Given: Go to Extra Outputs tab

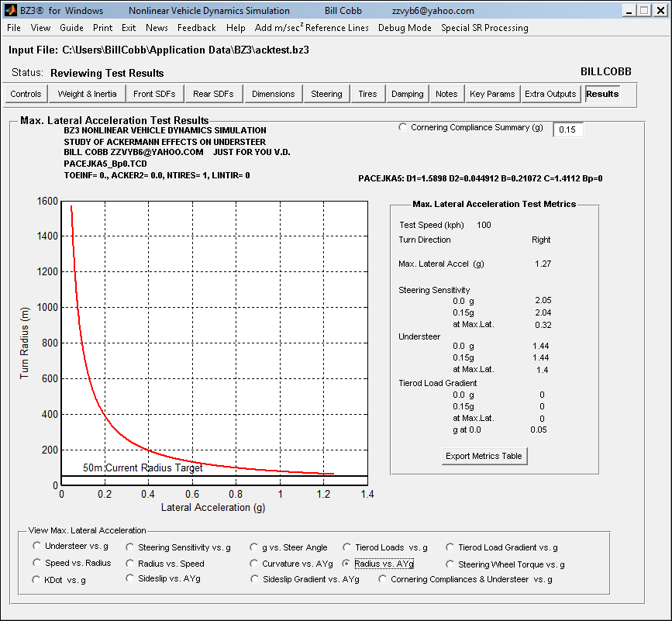Looking at the screenshot, I should [550, 94].
